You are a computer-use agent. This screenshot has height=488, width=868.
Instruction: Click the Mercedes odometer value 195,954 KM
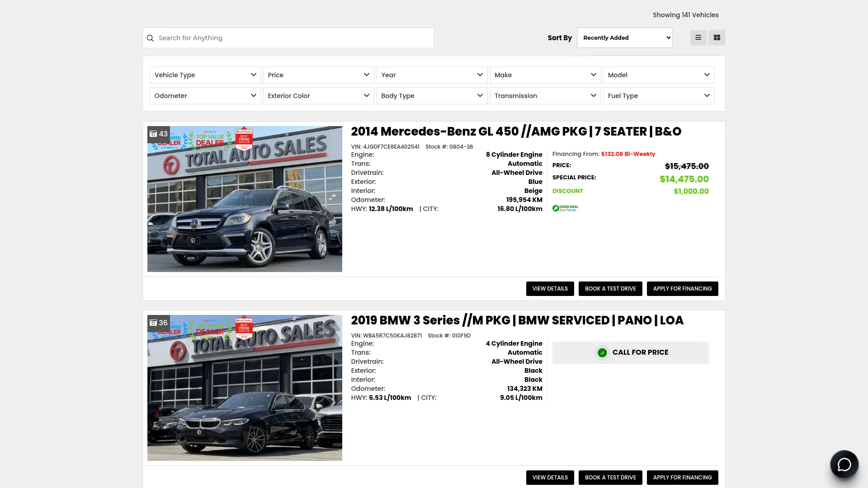pyautogui.click(x=524, y=200)
